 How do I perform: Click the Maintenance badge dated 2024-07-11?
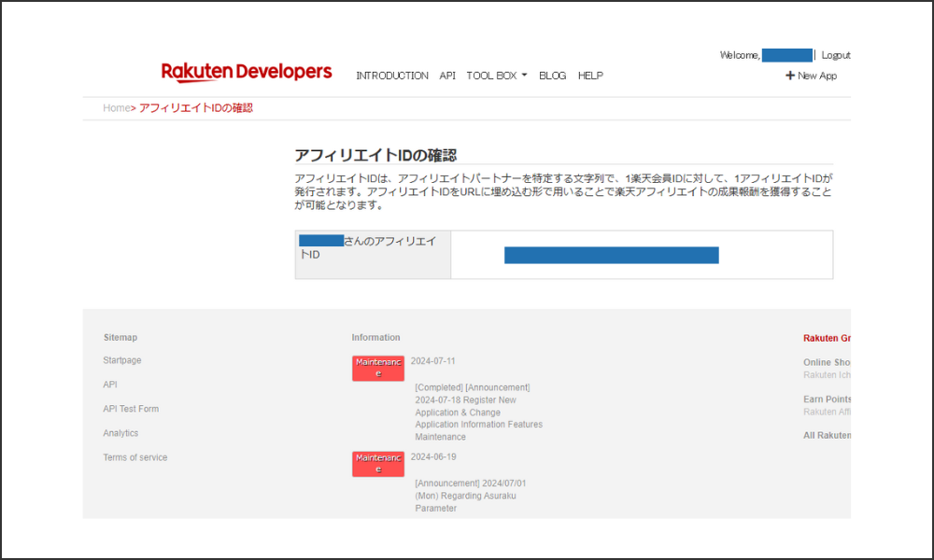coord(378,368)
